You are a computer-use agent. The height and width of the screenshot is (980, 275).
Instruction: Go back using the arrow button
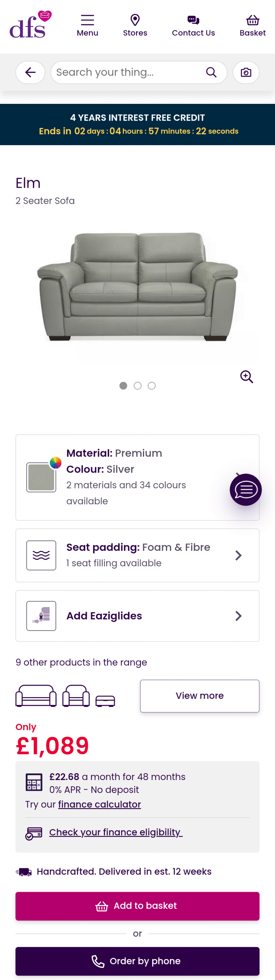click(x=30, y=72)
